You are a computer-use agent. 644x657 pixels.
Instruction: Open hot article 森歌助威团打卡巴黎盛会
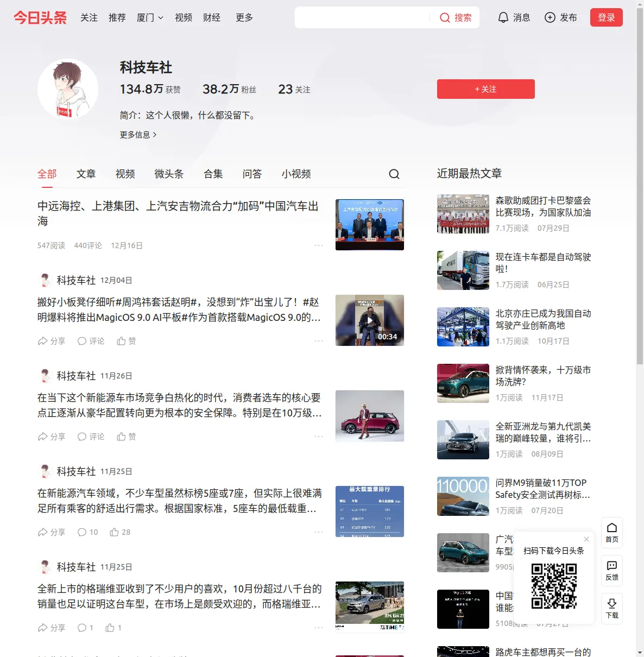(543, 206)
